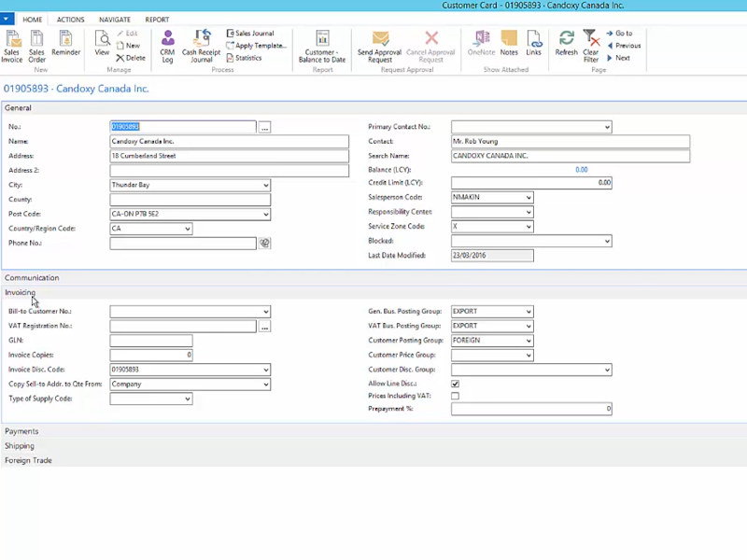Go to the Previous record
Image resolution: width=747 pixels, height=560 pixels.
(624, 46)
